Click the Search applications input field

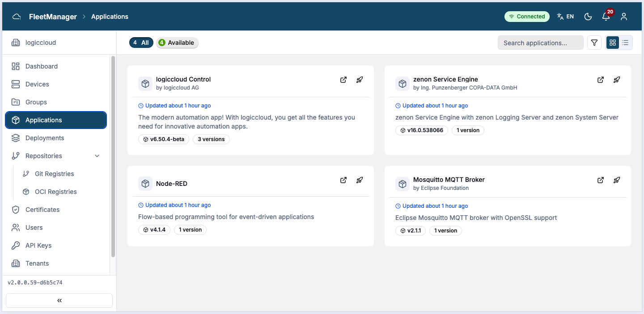[540, 43]
